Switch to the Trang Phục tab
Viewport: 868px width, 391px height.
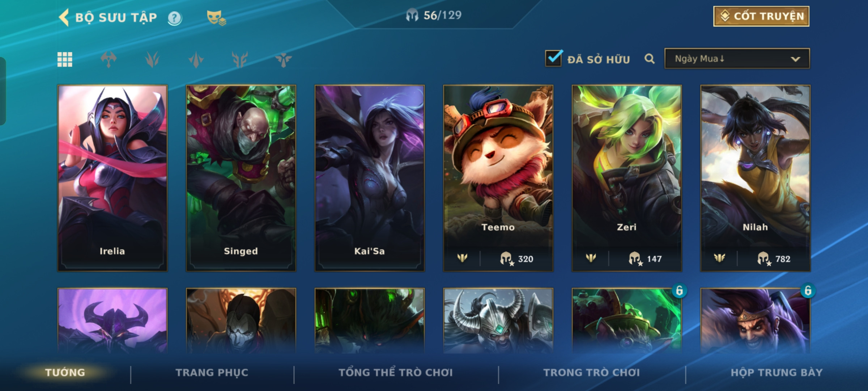(212, 373)
